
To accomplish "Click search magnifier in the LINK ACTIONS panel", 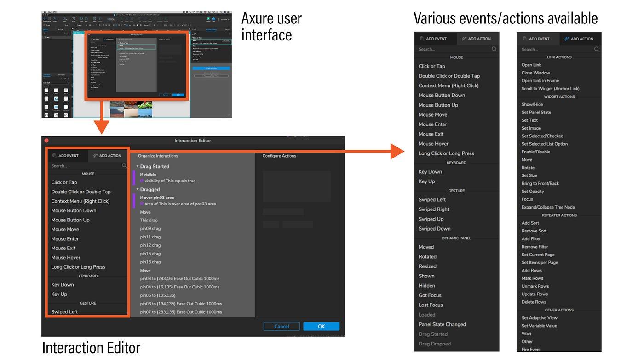I will tap(597, 49).
